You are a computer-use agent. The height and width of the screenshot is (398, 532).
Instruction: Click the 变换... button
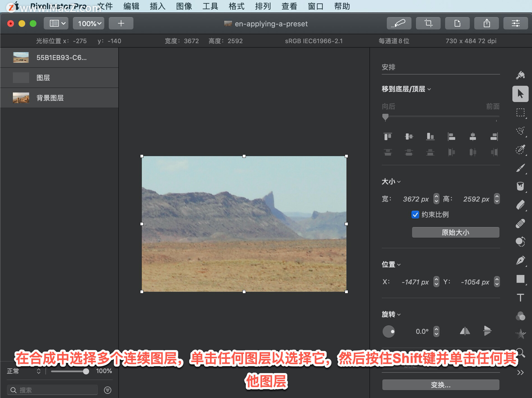click(x=441, y=385)
